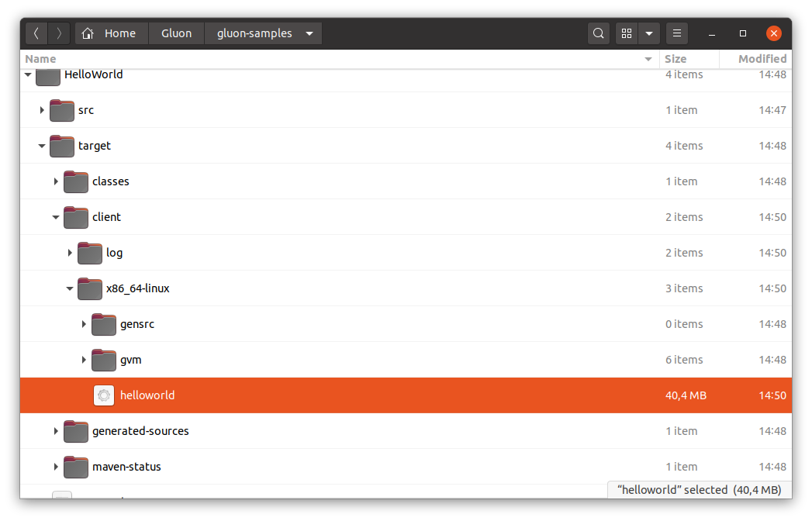This screenshot has height=521, width=812.
Task: Select the gensrc folder icon
Action: (x=104, y=325)
